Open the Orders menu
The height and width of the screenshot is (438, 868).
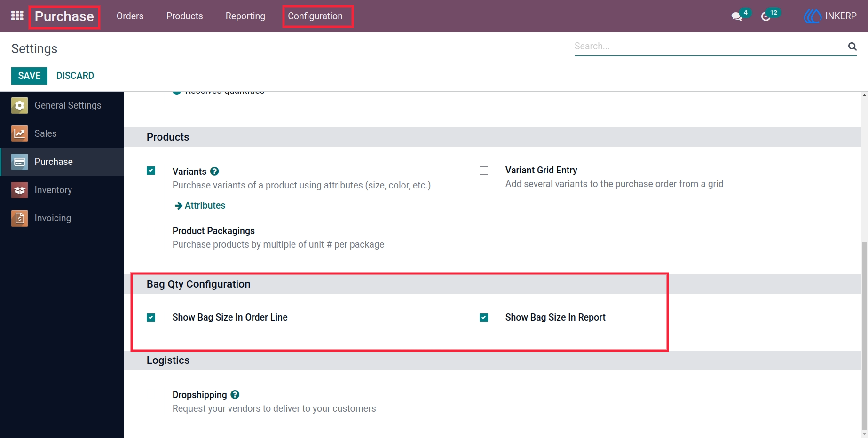(130, 16)
